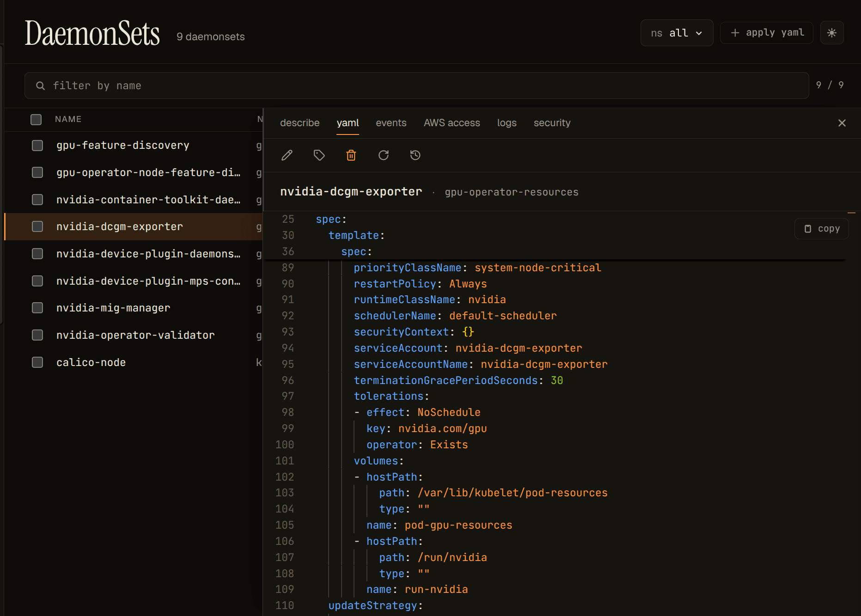
Task: Click sticky line 25 spec:
Action: pos(331,220)
